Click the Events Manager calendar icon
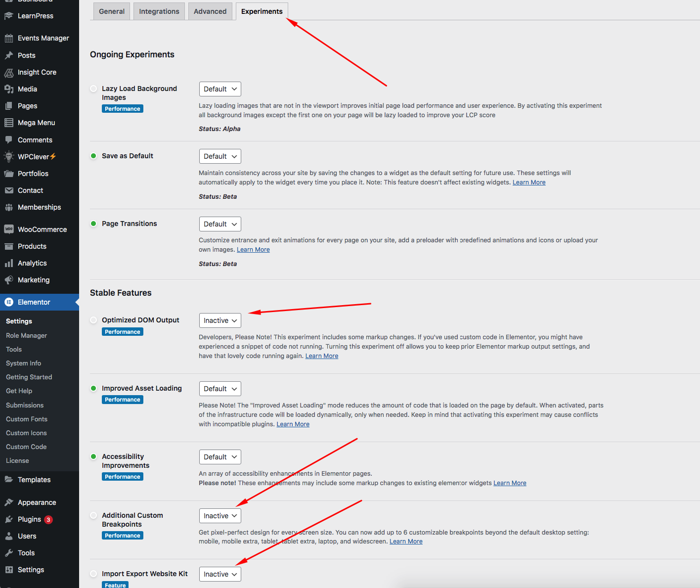This screenshot has width=700, height=588. pyautogui.click(x=9, y=38)
